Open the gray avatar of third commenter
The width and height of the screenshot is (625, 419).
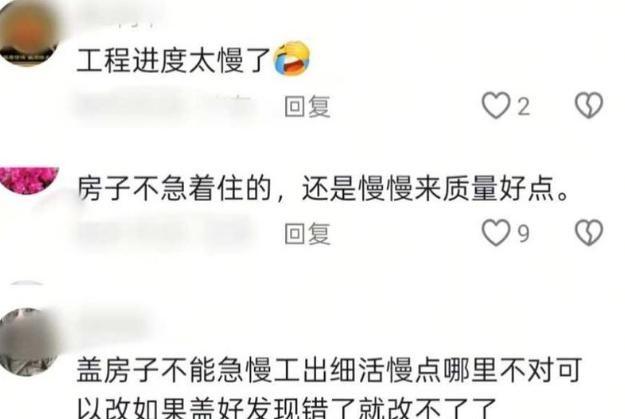[x=28, y=342]
